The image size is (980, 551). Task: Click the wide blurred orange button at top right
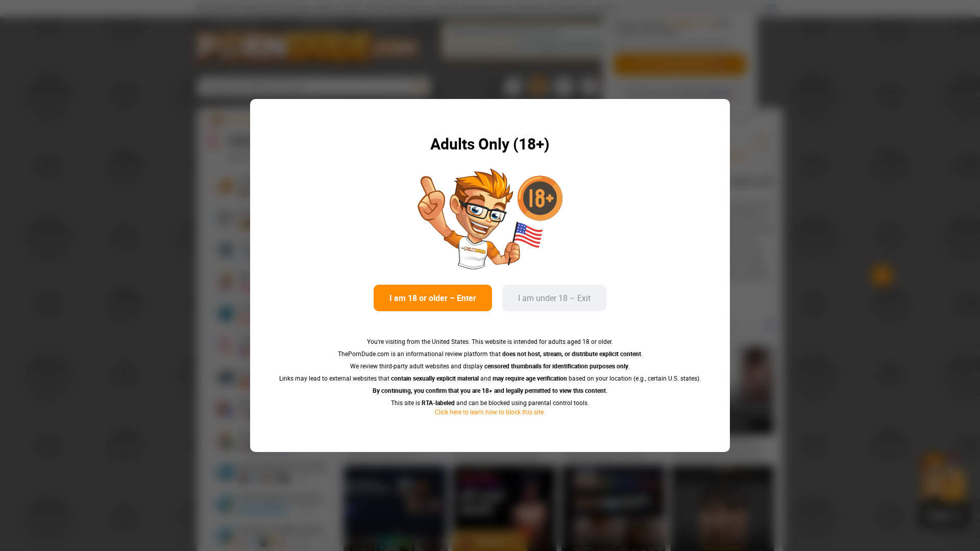tap(680, 64)
